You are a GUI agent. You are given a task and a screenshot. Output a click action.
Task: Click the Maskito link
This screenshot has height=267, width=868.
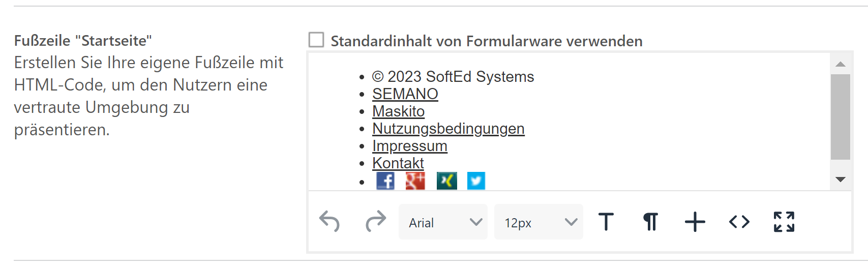pyautogui.click(x=399, y=111)
